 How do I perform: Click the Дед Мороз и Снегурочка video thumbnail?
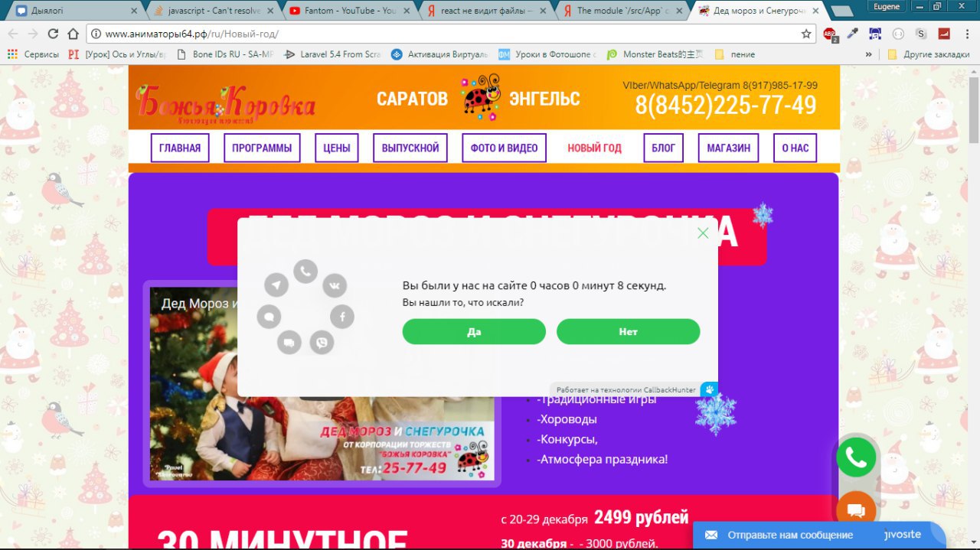tap(322, 384)
